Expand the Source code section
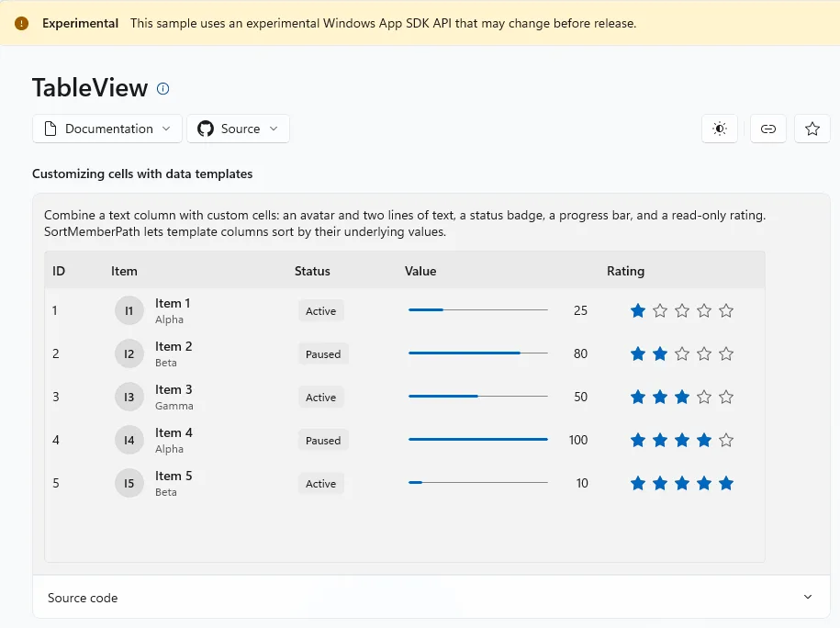The image size is (840, 628). tap(431, 597)
